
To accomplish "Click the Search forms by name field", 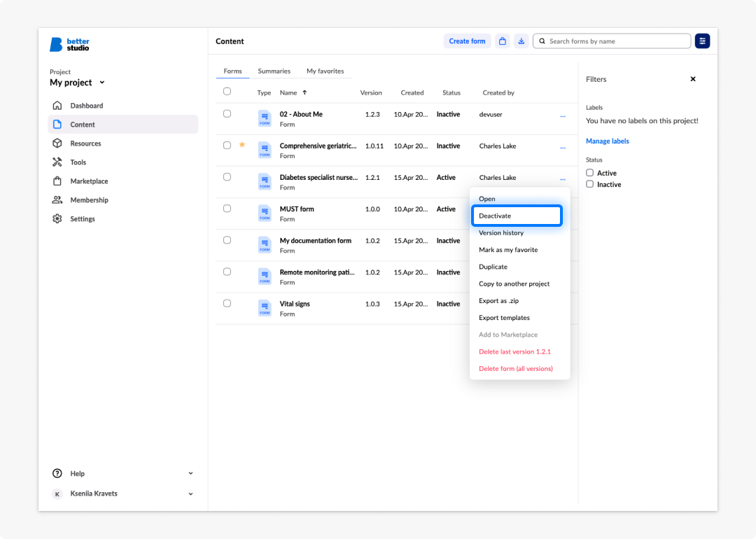I will click(612, 41).
